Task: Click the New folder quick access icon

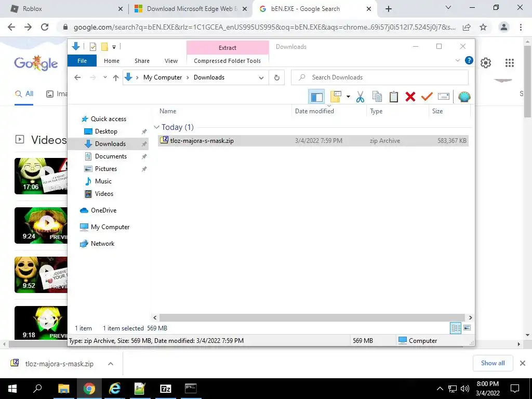Action: pyautogui.click(x=104, y=47)
